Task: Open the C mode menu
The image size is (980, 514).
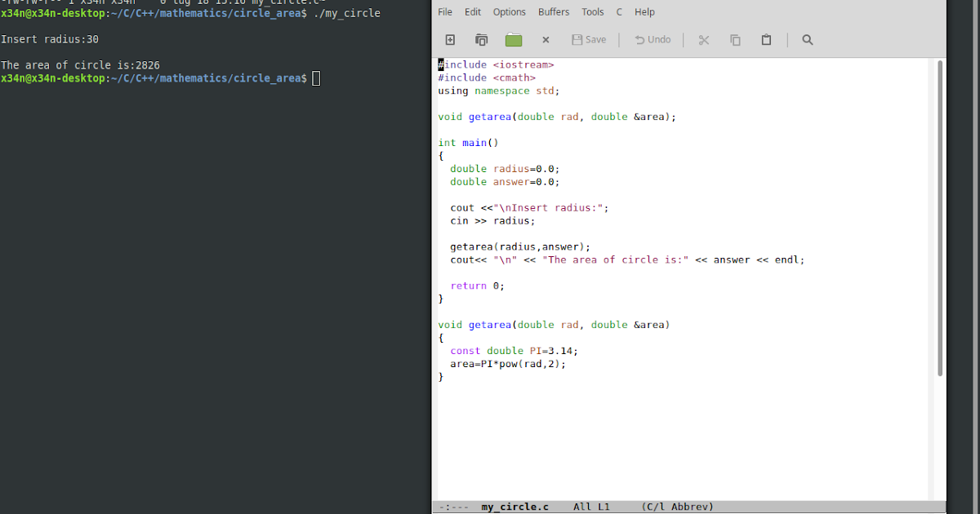Action: click(618, 11)
